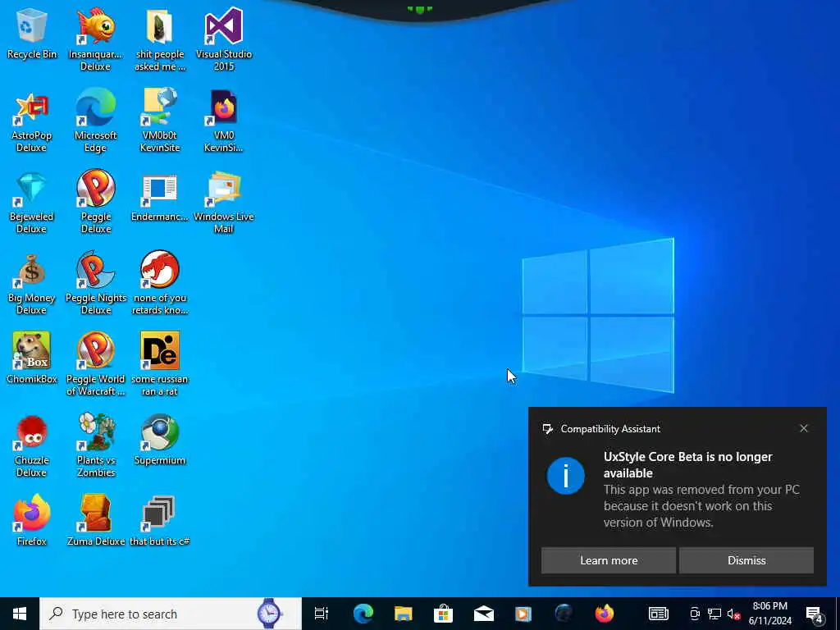Dismiss the Compatibility Assistant notification
The width and height of the screenshot is (840, 630).
(746, 560)
